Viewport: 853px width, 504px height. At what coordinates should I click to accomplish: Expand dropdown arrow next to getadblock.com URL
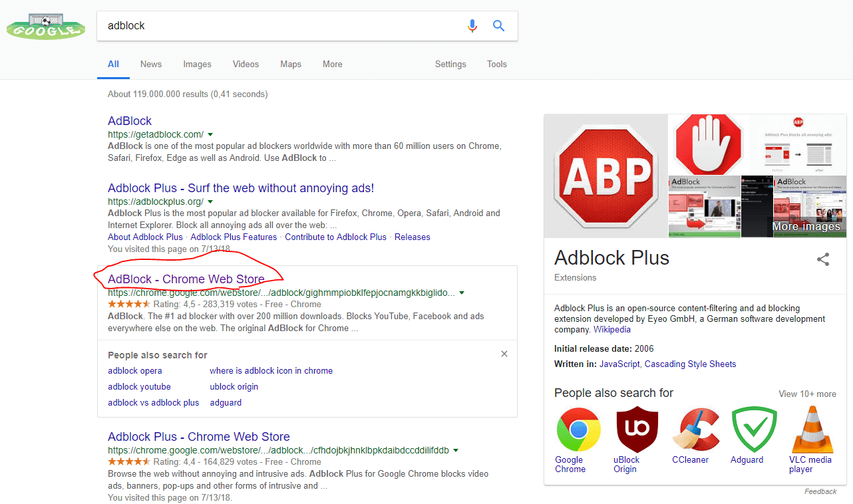(210, 134)
